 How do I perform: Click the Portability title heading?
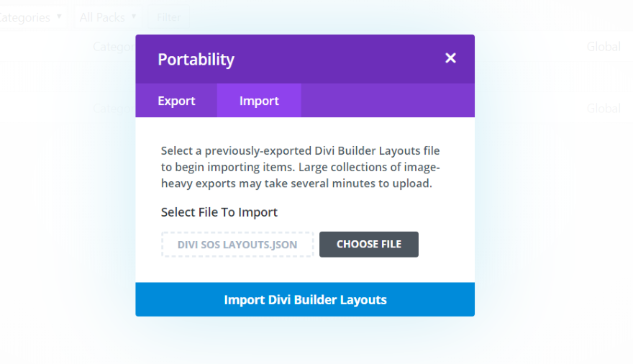[x=196, y=59]
